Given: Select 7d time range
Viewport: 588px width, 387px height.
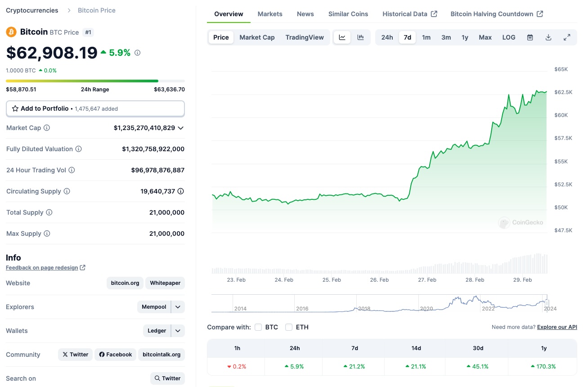Looking at the screenshot, I should (407, 37).
